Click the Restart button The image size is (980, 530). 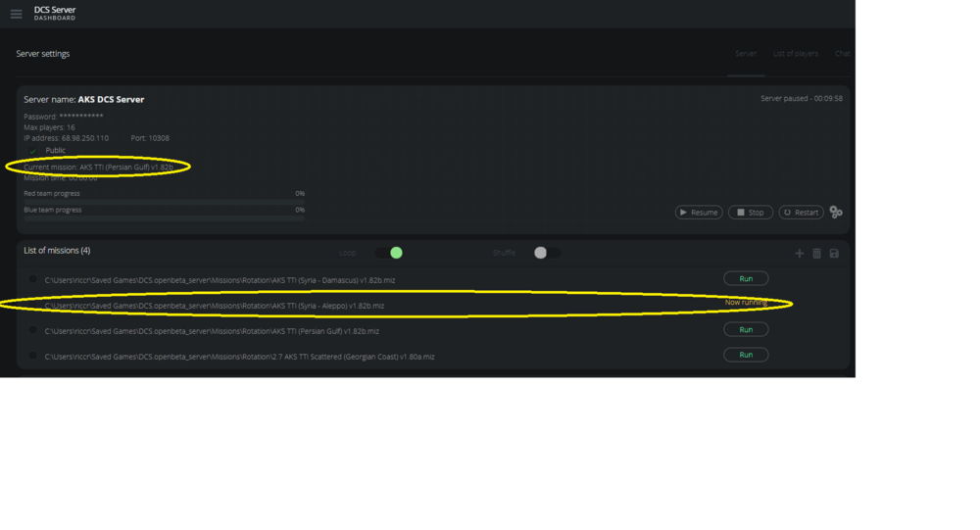[x=802, y=213]
